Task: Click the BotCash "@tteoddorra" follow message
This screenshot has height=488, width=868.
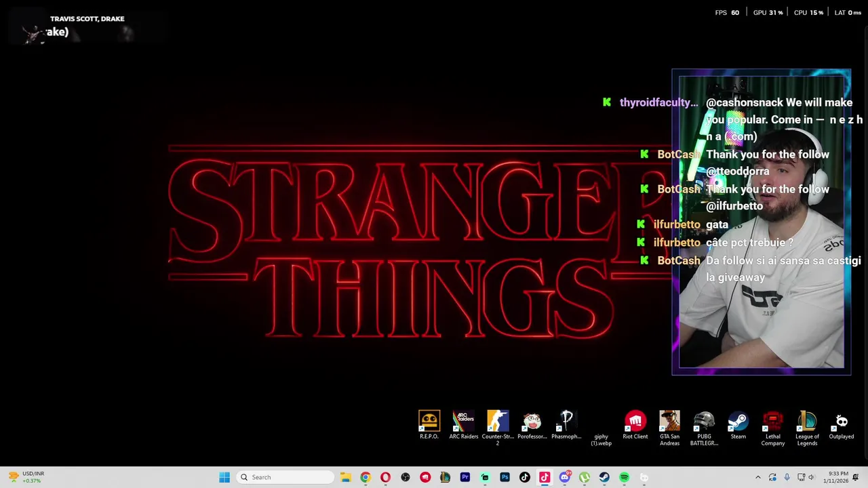Action: 768,163
